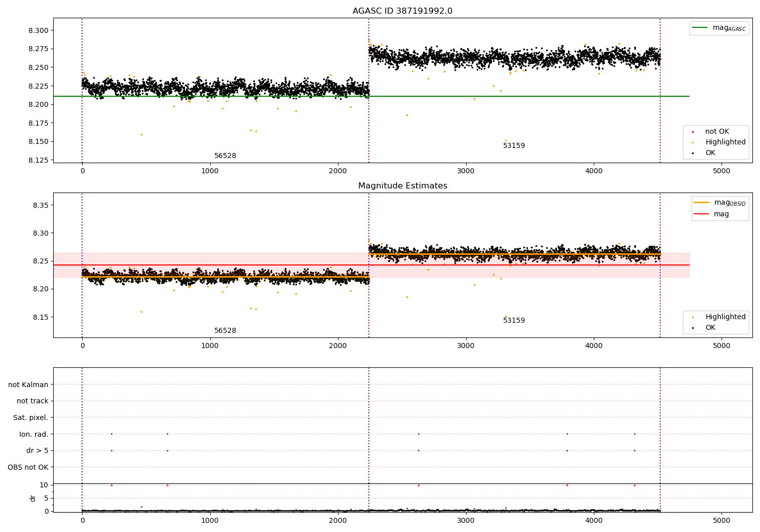Click the 1000 x-axis tick under Magnitude Estimates
Image resolution: width=760 pixels, height=532 pixels.
(x=210, y=346)
